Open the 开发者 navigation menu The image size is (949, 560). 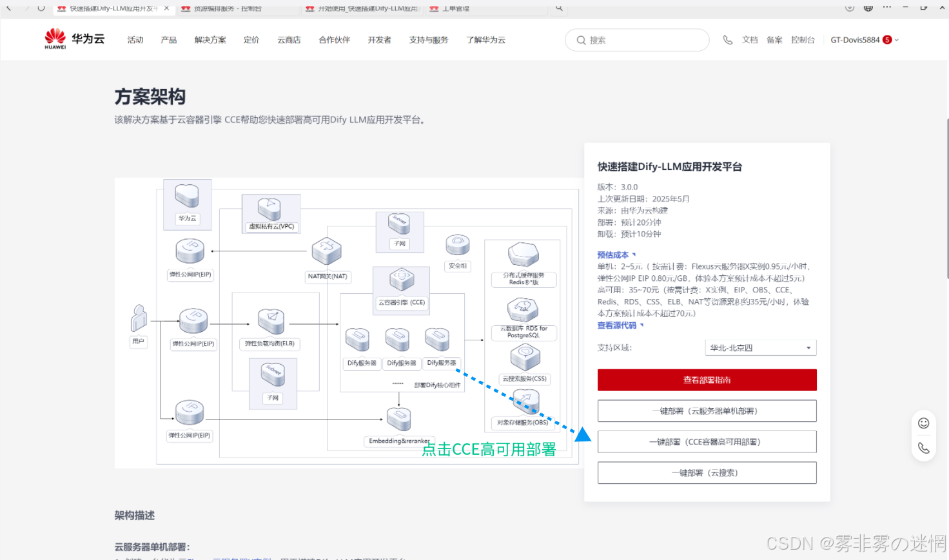[380, 40]
